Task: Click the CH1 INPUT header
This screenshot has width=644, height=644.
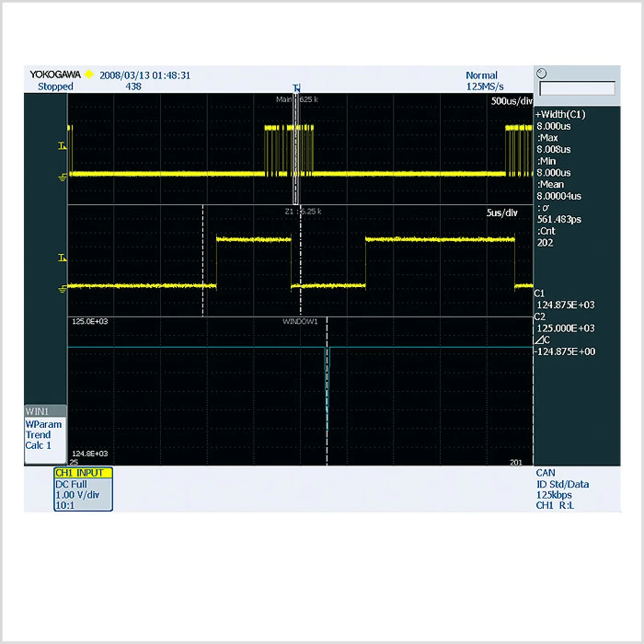Action: point(83,473)
